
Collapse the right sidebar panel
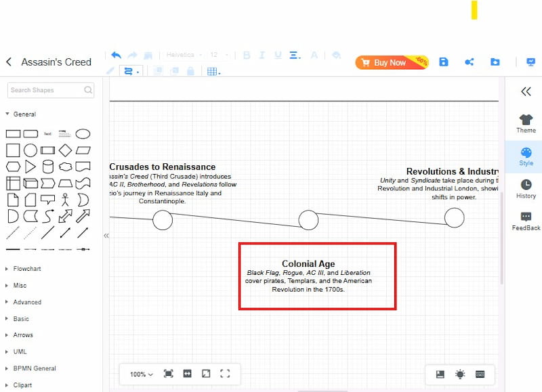tap(526, 91)
